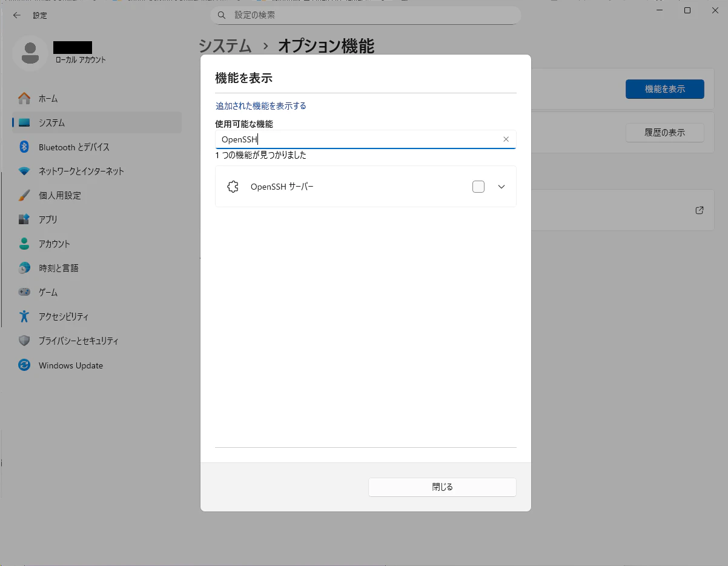Open アプリ settings in the sidebar
This screenshot has width=728, height=566.
coord(97,219)
